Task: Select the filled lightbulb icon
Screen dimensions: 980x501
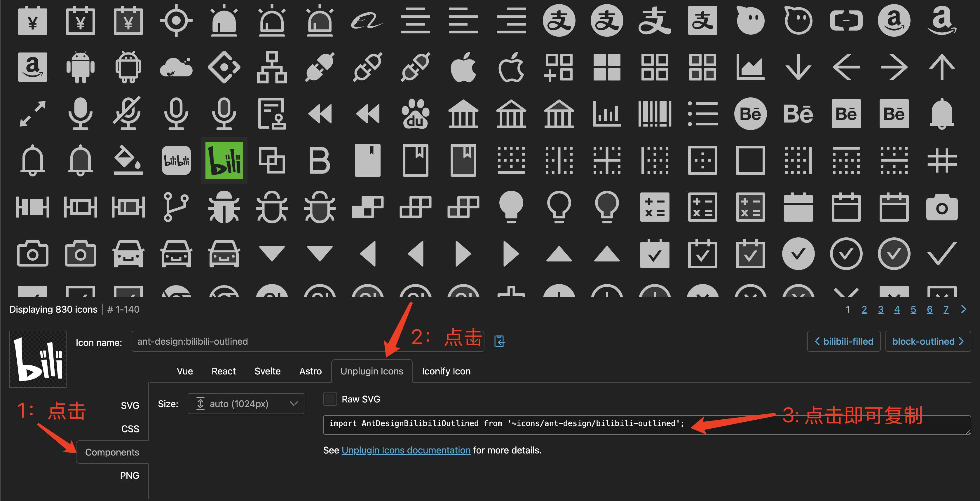Action: pyautogui.click(x=511, y=207)
